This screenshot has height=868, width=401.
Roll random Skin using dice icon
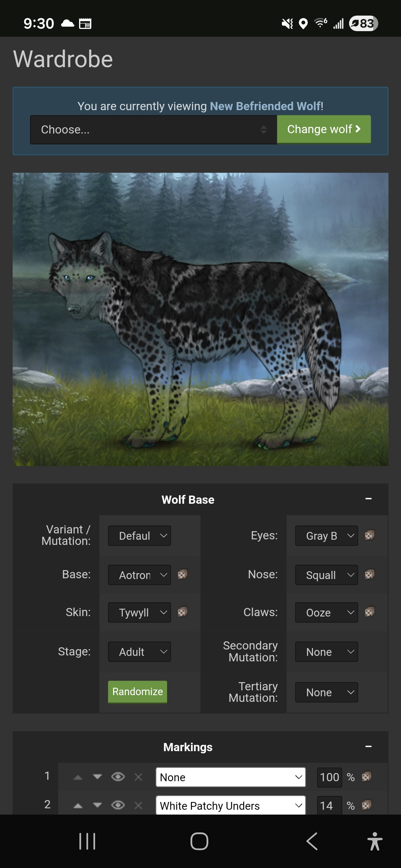pyautogui.click(x=182, y=612)
